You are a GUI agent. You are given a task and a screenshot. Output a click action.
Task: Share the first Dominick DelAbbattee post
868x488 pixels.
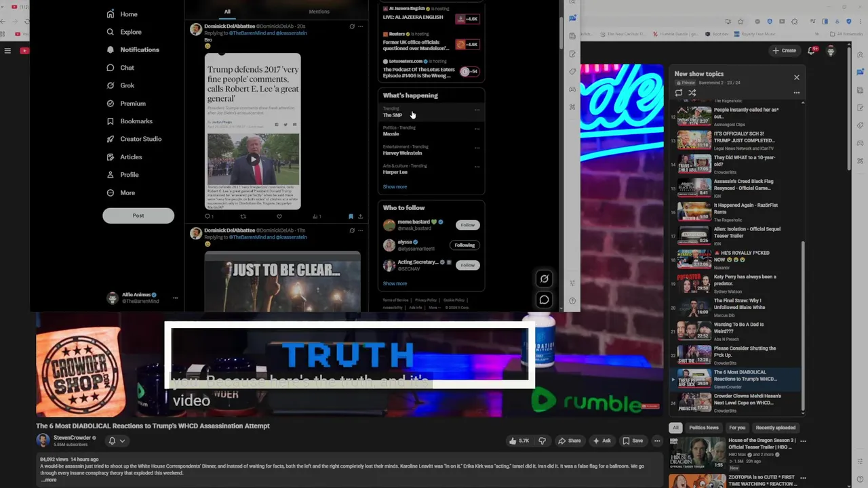click(360, 217)
